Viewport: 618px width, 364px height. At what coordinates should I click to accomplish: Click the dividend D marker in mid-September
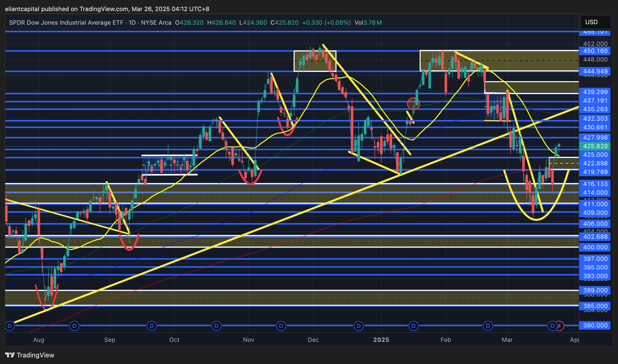point(152,326)
